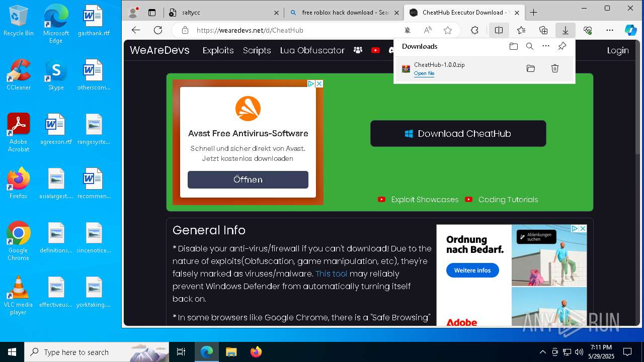The height and width of the screenshot is (362, 644).
Task: Open the Exploits menu item
Action: click(x=218, y=50)
